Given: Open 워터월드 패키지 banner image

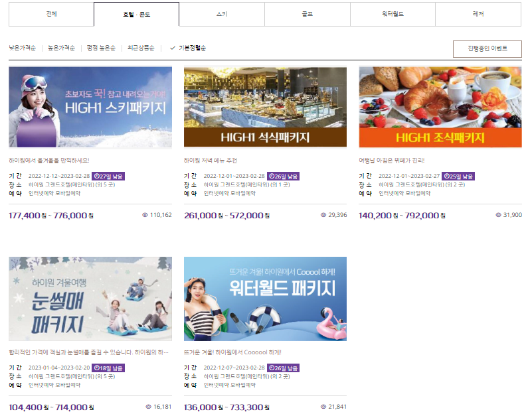Looking at the screenshot, I should [x=265, y=299].
